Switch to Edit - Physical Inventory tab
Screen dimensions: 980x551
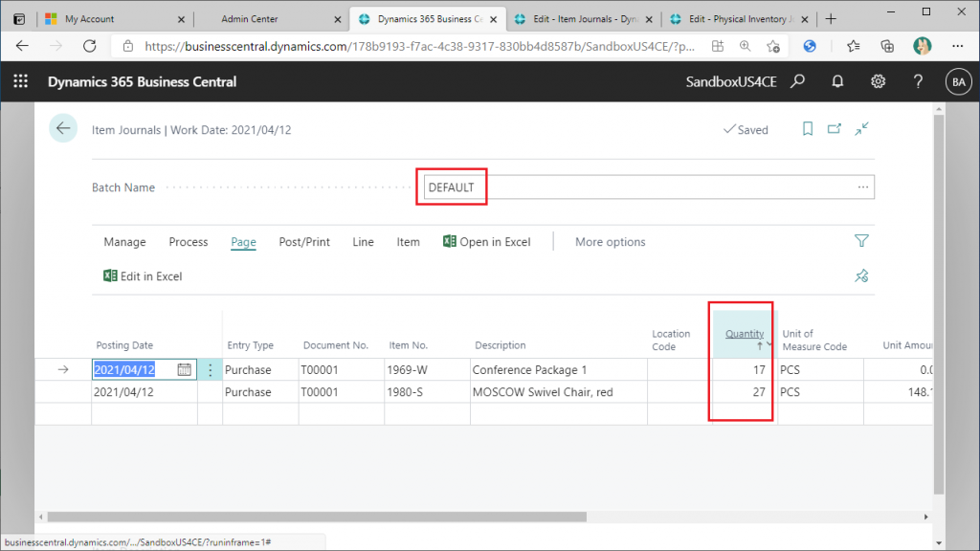point(739,19)
